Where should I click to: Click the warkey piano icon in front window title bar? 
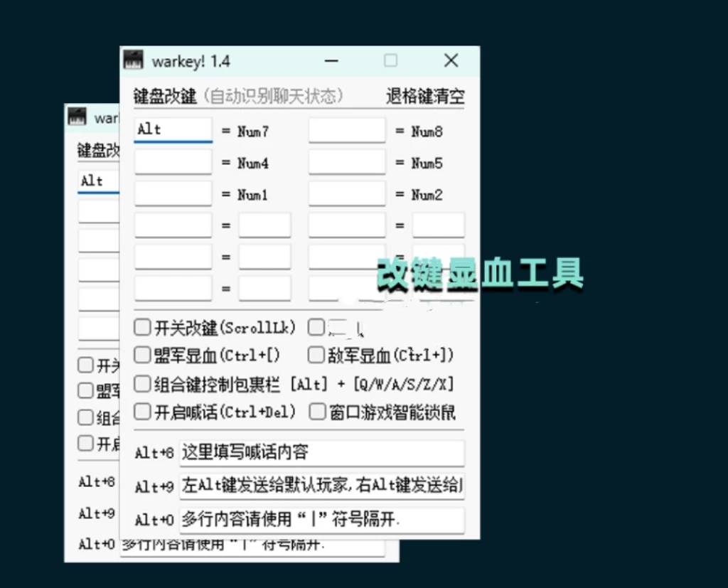pos(133,60)
